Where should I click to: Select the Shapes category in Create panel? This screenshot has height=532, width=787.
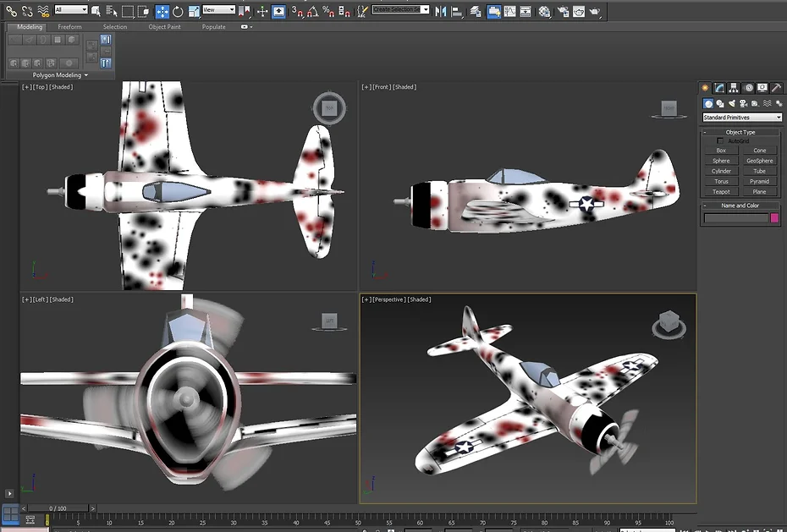coord(720,102)
